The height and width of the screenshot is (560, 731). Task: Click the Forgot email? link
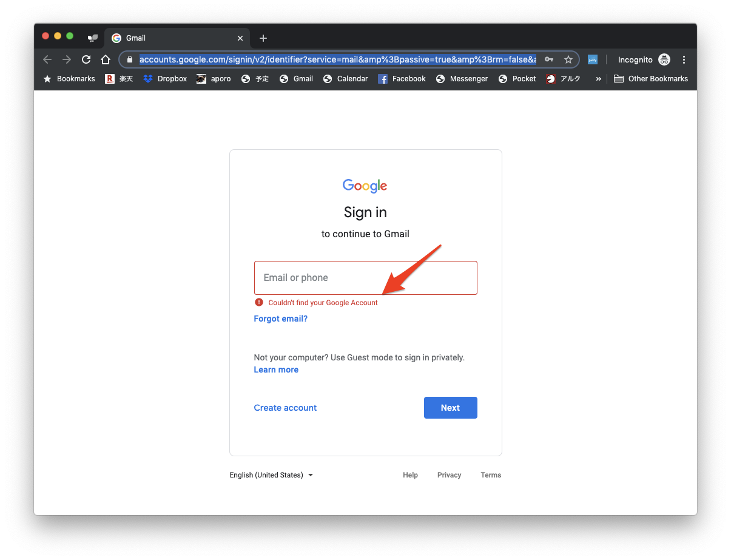tap(280, 319)
